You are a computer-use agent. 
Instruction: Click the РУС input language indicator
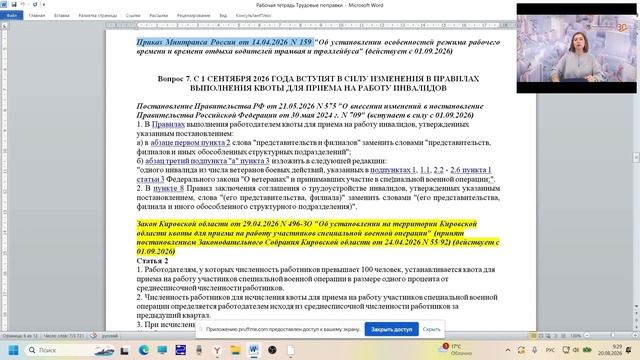click(550, 350)
